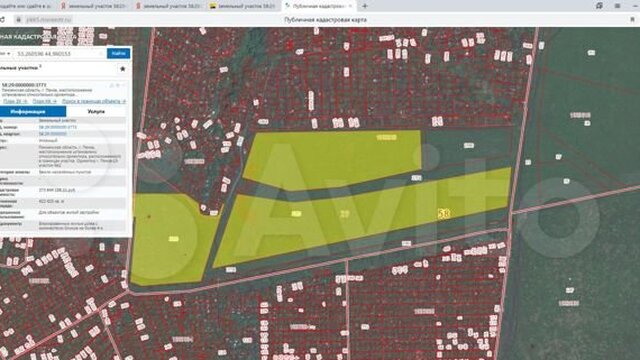Open the План ЗУ link
This screenshot has height=360, width=640.
point(15,101)
